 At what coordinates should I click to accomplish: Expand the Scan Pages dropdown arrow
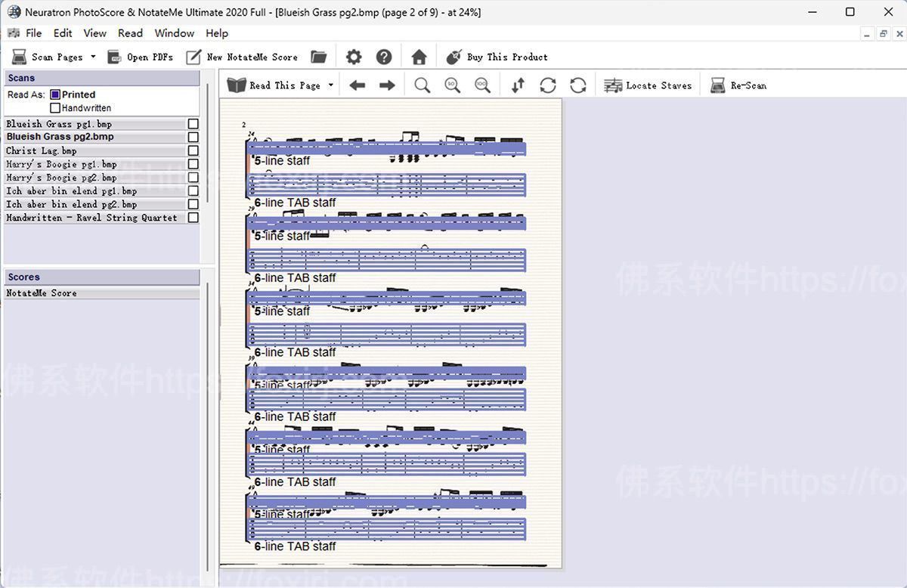pos(93,57)
